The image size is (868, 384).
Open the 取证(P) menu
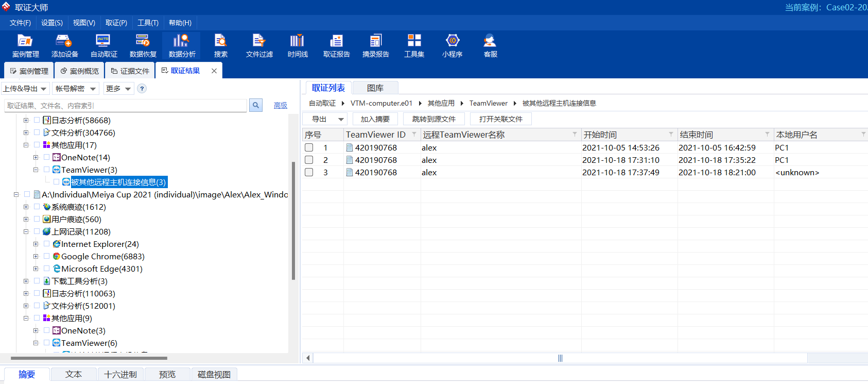[116, 23]
